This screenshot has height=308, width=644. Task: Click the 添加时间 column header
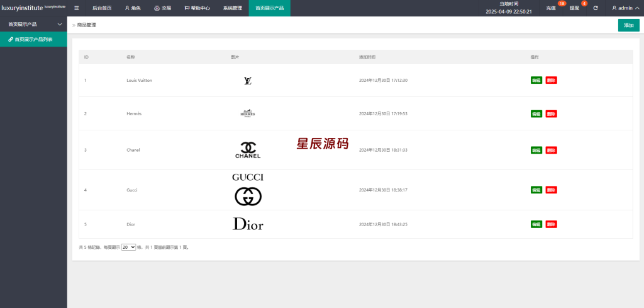367,57
